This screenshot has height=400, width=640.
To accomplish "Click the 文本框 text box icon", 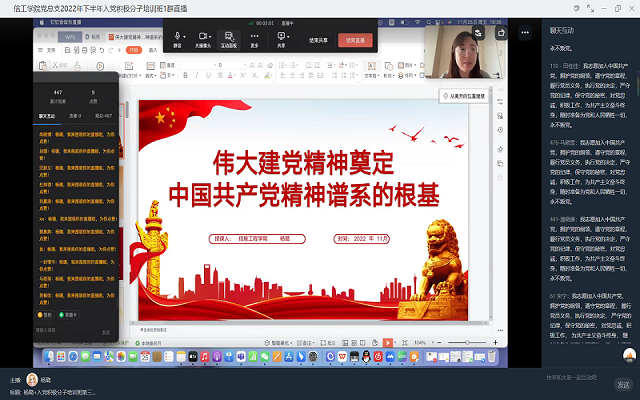I will pos(371,66).
